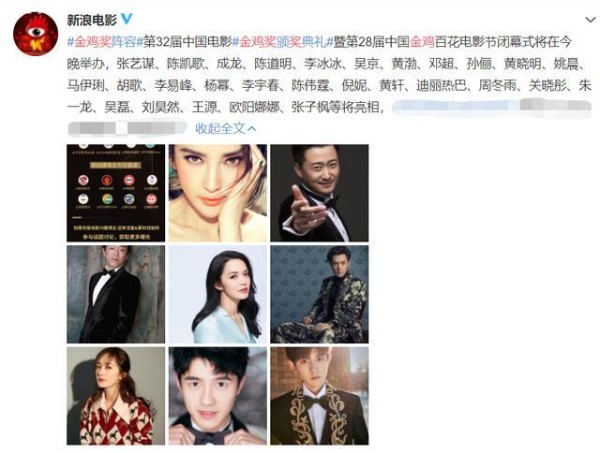Open the 新浪电影 profile avatar
This screenshot has height=453, width=600.
pyautogui.click(x=36, y=34)
